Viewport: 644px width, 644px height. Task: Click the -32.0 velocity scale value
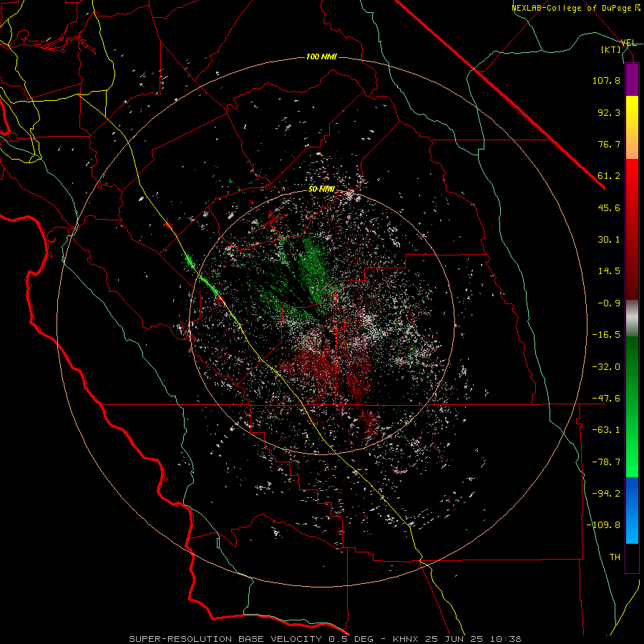[x=606, y=367]
